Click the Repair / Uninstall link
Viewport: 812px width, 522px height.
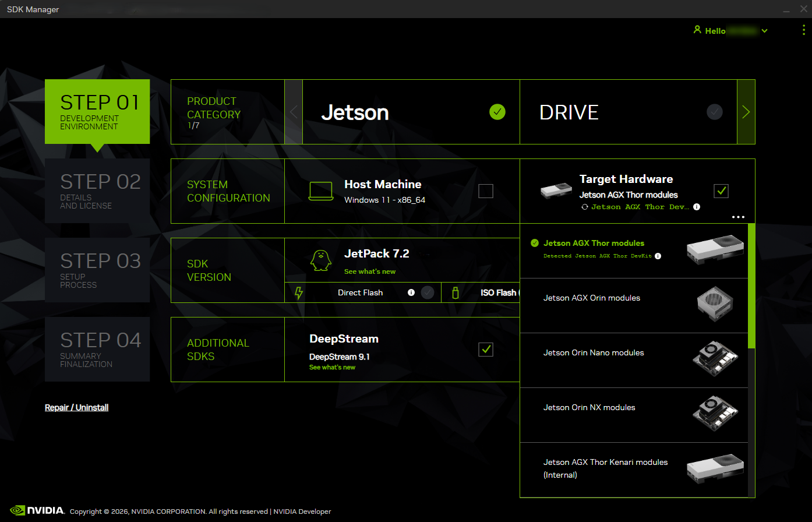pos(77,407)
